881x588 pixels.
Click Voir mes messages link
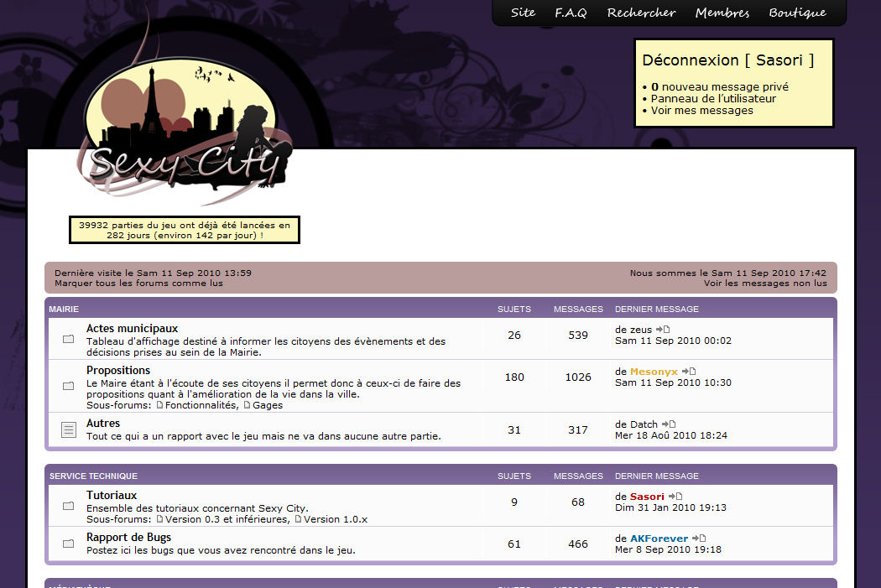[x=701, y=110]
